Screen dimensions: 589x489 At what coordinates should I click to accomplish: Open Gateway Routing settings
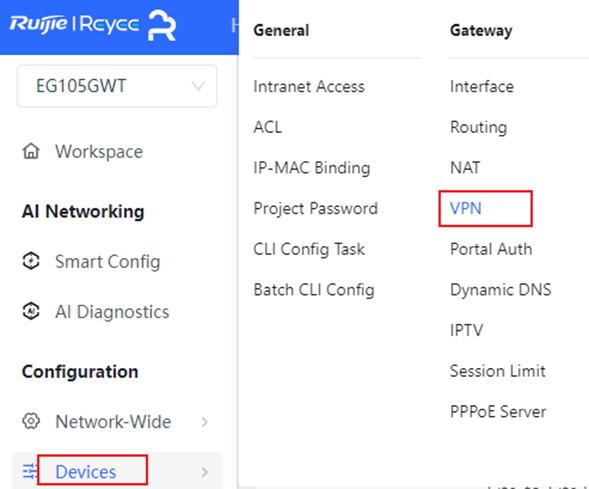pyautogui.click(x=479, y=127)
